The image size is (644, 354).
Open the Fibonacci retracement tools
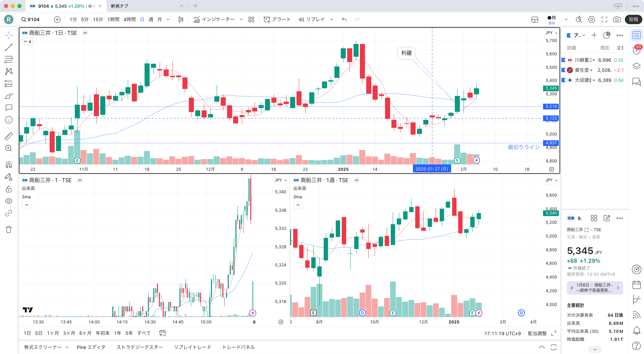(x=9, y=59)
